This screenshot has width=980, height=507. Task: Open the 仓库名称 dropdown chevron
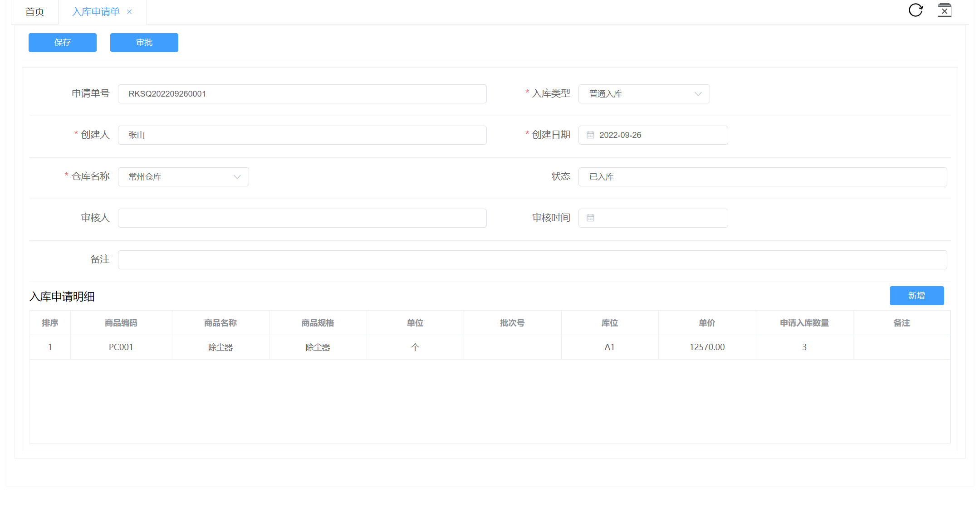pyautogui.click(x=237, y=177)
